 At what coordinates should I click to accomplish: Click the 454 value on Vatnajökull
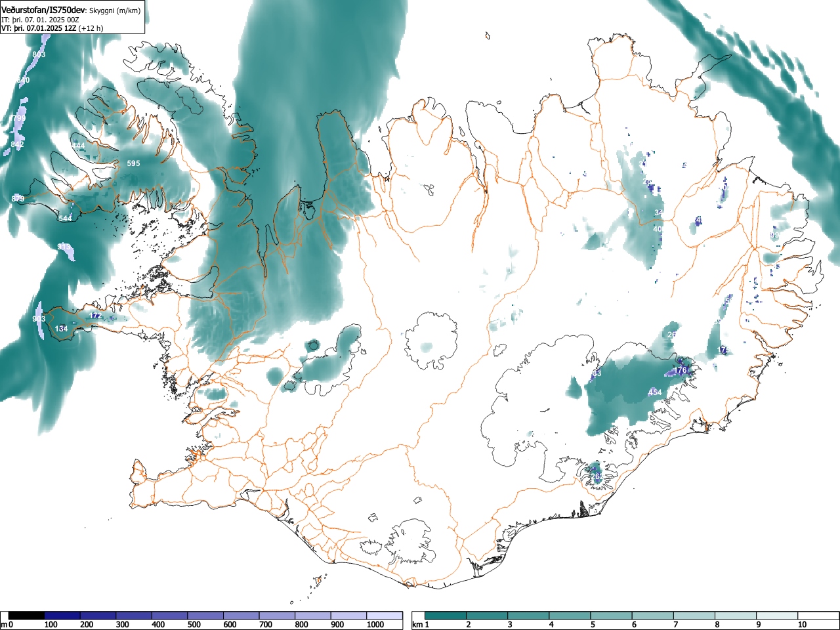click(x=654, y=392)
